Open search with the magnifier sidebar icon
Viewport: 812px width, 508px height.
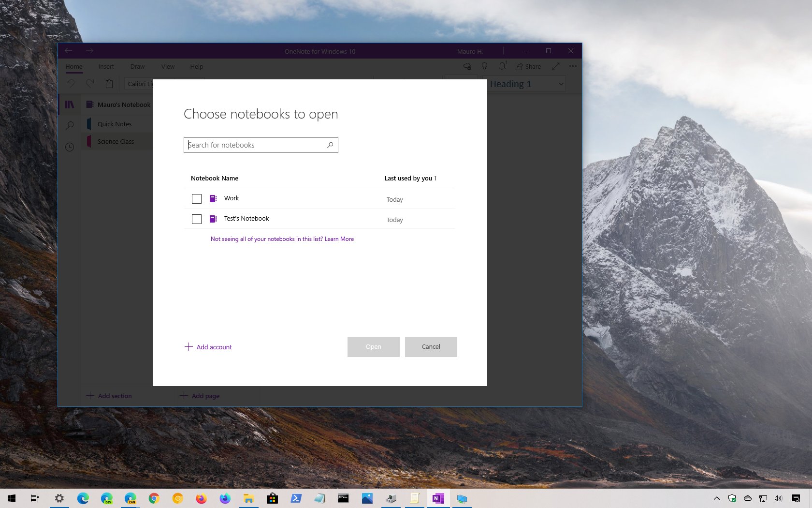point(70,125)
